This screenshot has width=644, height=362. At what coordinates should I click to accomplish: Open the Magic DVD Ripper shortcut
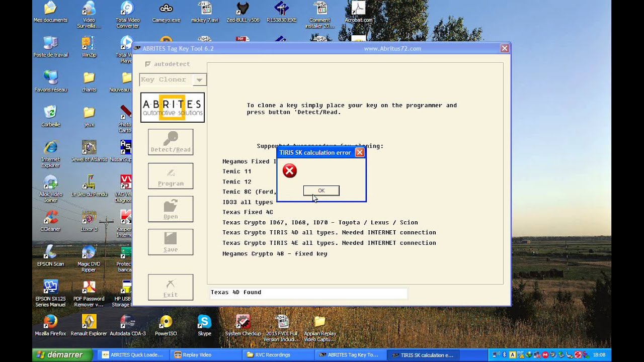coord(89,257)
